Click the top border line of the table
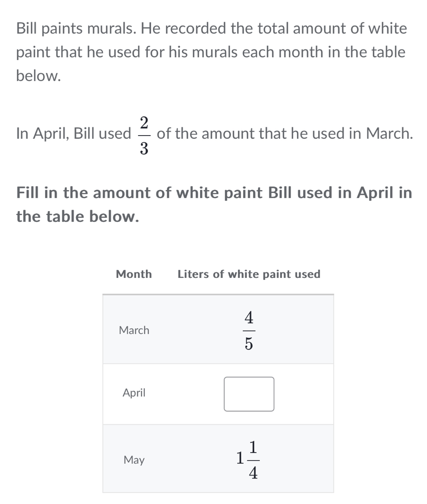This screenshot has width=427, height=504. [x=218, y=296]
